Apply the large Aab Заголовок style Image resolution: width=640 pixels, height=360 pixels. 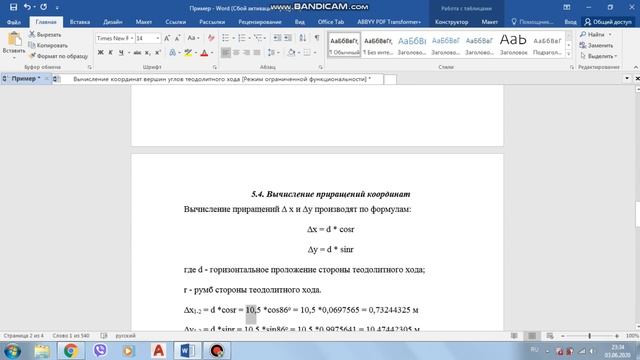tap(513, 45)
